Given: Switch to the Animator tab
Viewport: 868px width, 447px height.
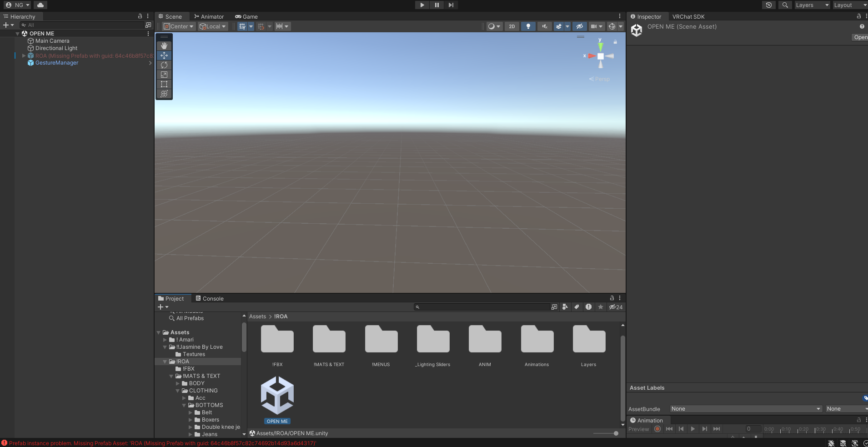Looking at the screenshot, I should pos(209,16).
